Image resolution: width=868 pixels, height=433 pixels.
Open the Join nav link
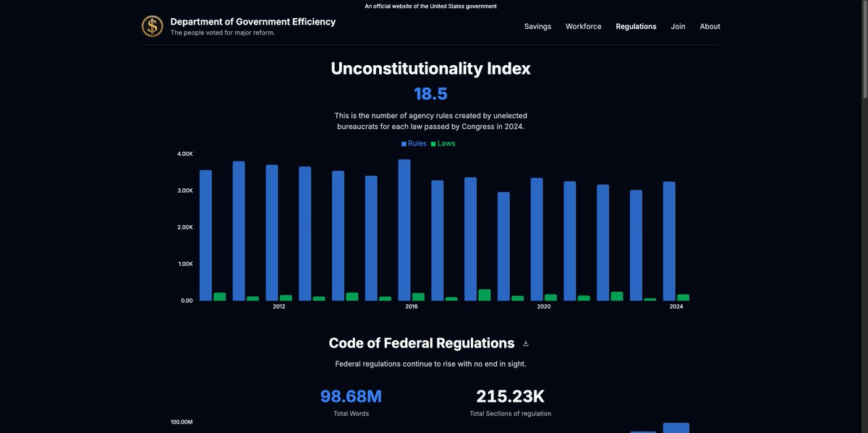[678, 26]
